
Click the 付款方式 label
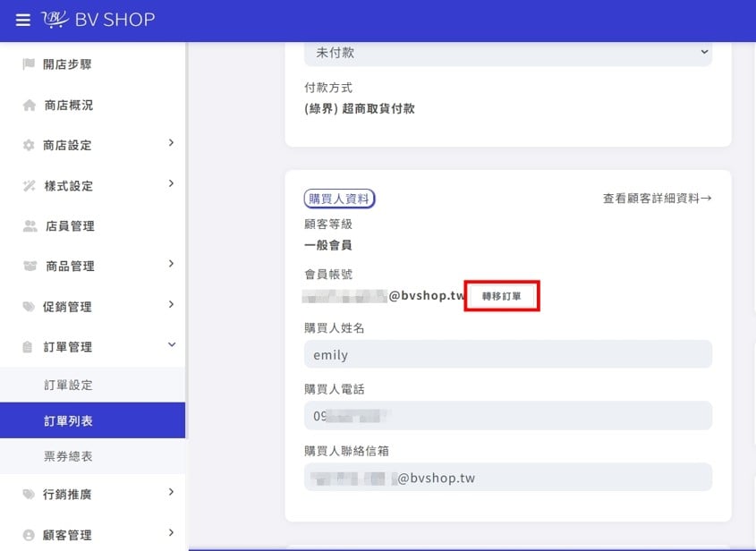click(x=328, y=88)
